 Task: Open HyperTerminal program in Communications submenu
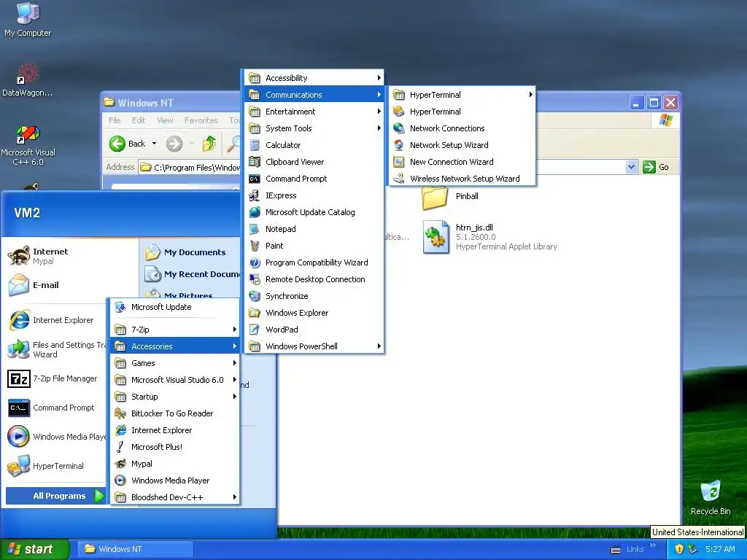tap(462, 112)
